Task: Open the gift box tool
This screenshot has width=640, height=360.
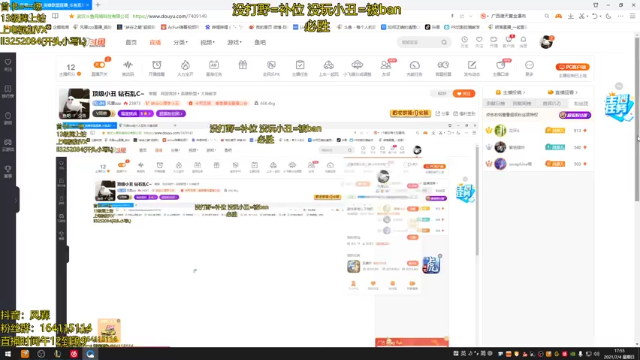Action: (243, 65)
